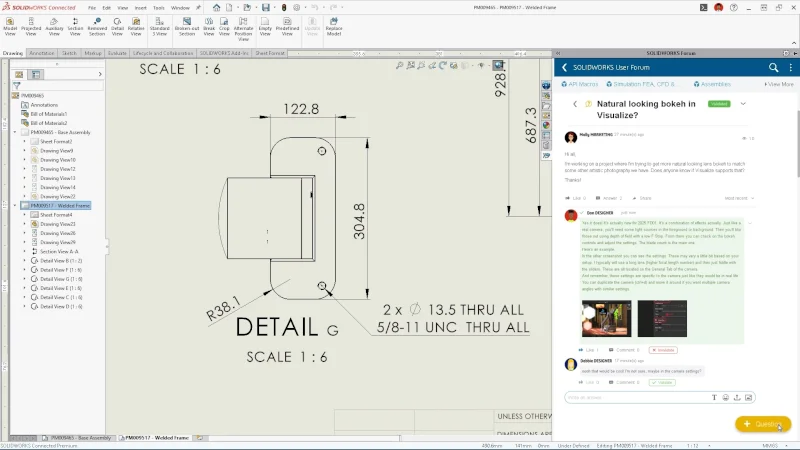Expand Section View A-A in the tree
This screenshot has height=450, width=800.
point(25,251)
